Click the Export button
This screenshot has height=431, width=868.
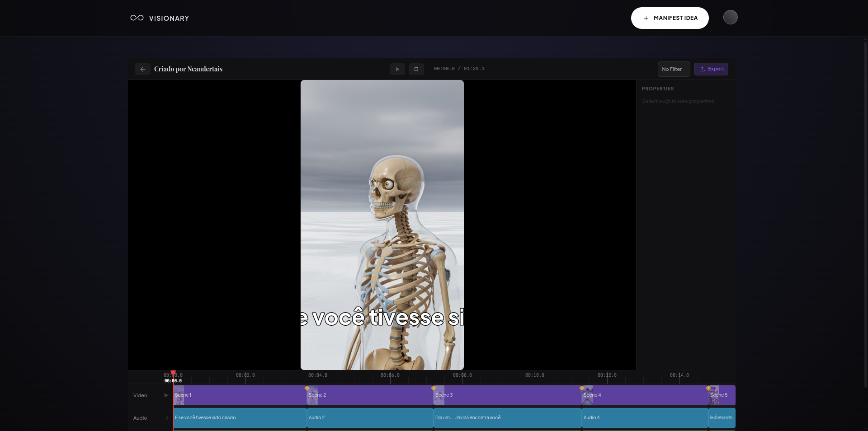coord(711,69)
